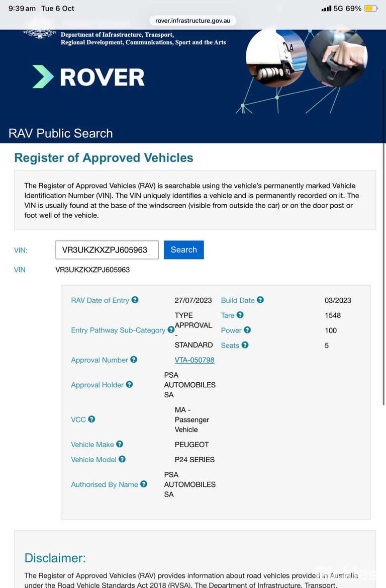Click the blue Search button
Screen dimensions: 386x588
[183, 250]
